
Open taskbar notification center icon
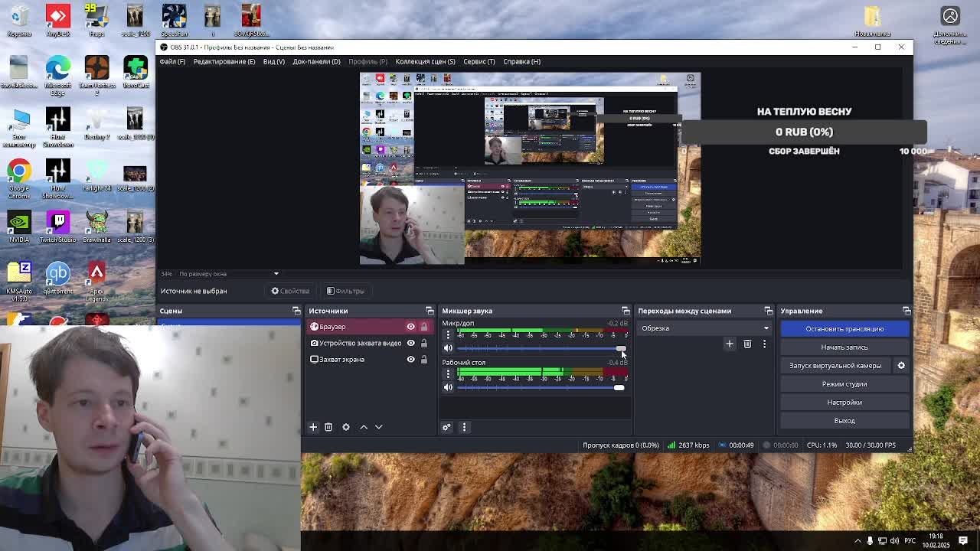click(963, 541)
